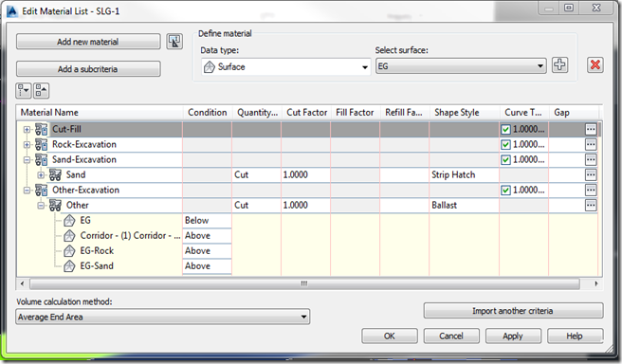Click the Fill Factor column header
Image resolution: width=622 pixels, height=364 pixels.
pos(356,113)
